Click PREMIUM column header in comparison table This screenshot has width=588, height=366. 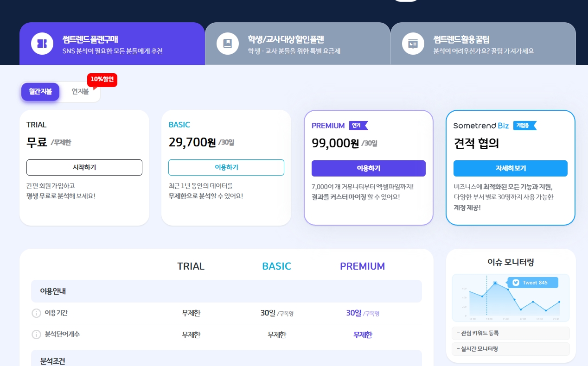363,266
